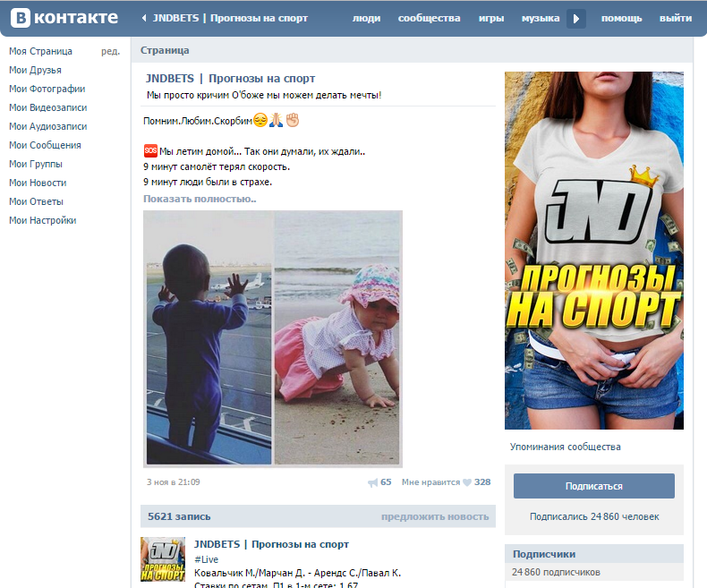Open the child at airport window photo
Viewport: 707px width, 588px height.
point(209,338)
